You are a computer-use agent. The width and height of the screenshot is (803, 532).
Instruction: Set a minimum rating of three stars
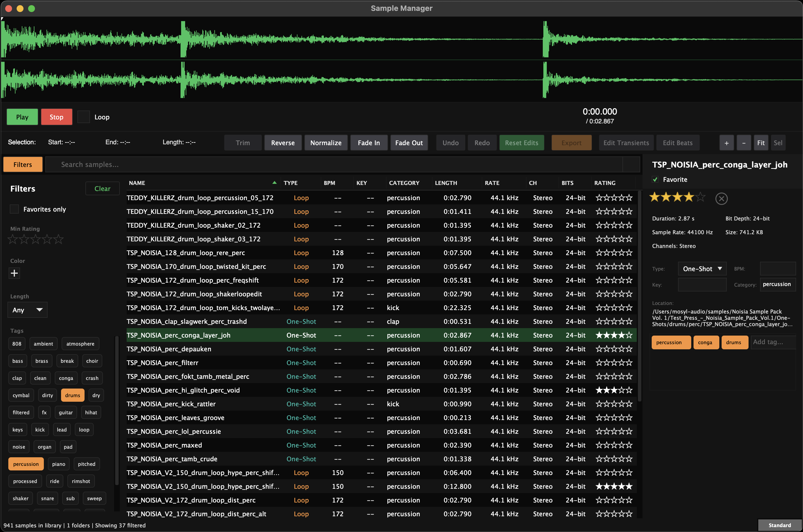(35, 239)
